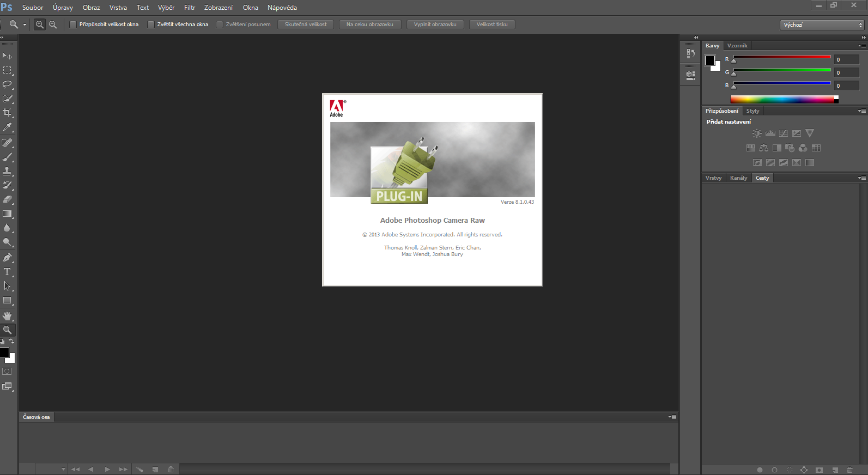Screen dimensions: 868x475
Task: Select the Quick Selection tool
Action: tap(7, 99)
